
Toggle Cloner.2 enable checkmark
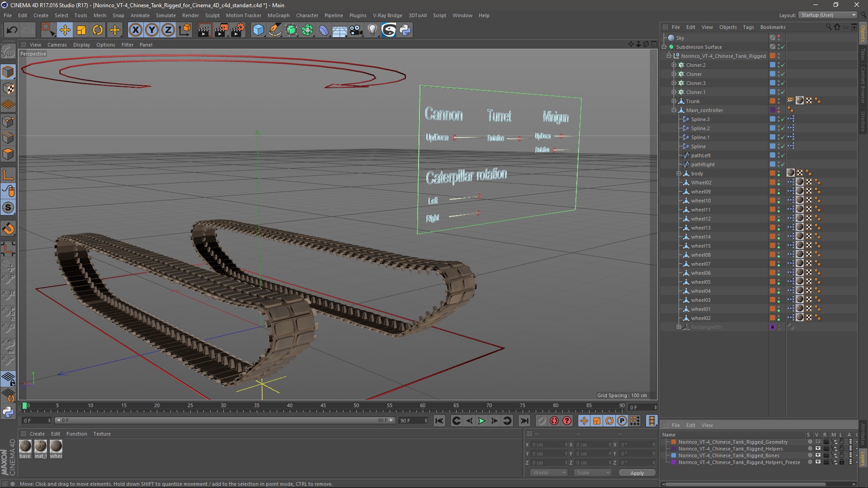pos(783,65)
